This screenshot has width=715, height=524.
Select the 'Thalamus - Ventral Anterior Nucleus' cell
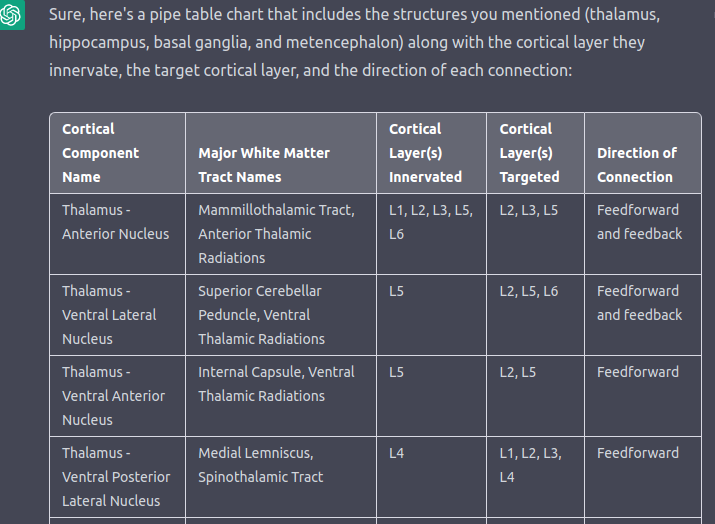(x=118, y=396)
